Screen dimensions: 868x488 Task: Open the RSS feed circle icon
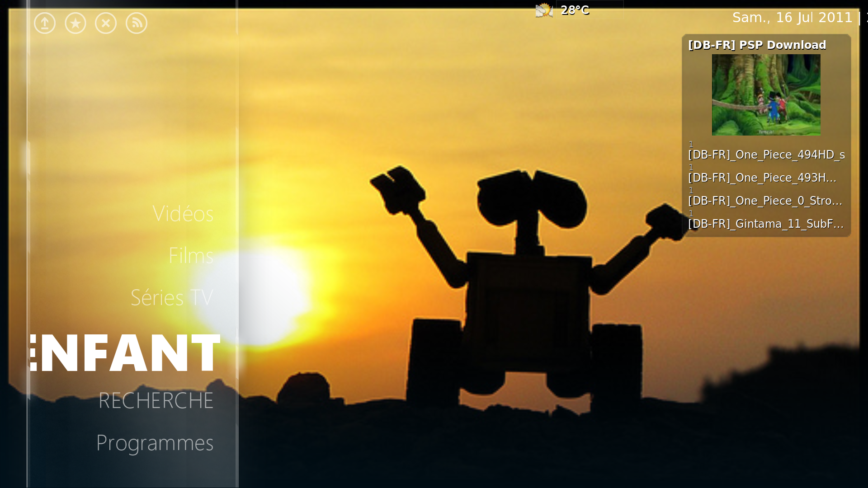(137, 23)
